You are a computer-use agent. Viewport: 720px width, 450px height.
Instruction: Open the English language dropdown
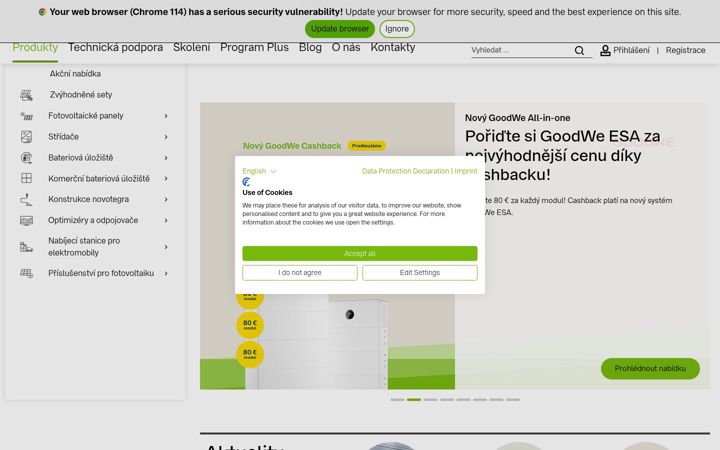[259, 171]
